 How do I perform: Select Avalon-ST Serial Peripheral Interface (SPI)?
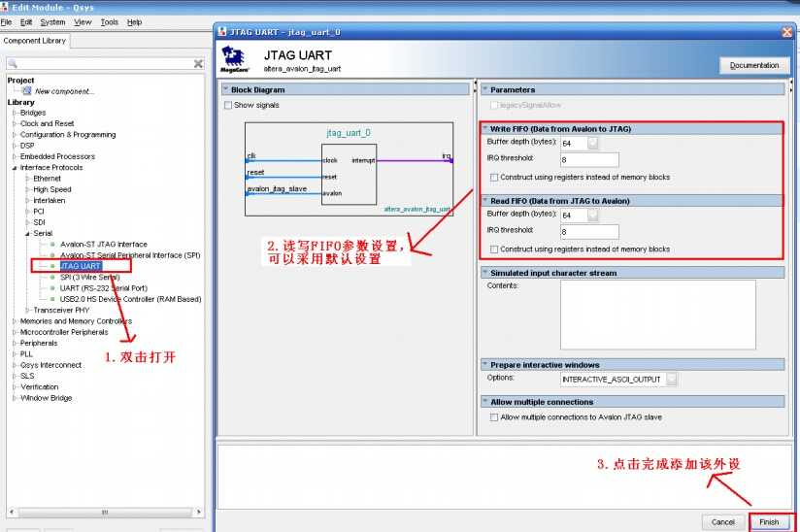point(130,255)
